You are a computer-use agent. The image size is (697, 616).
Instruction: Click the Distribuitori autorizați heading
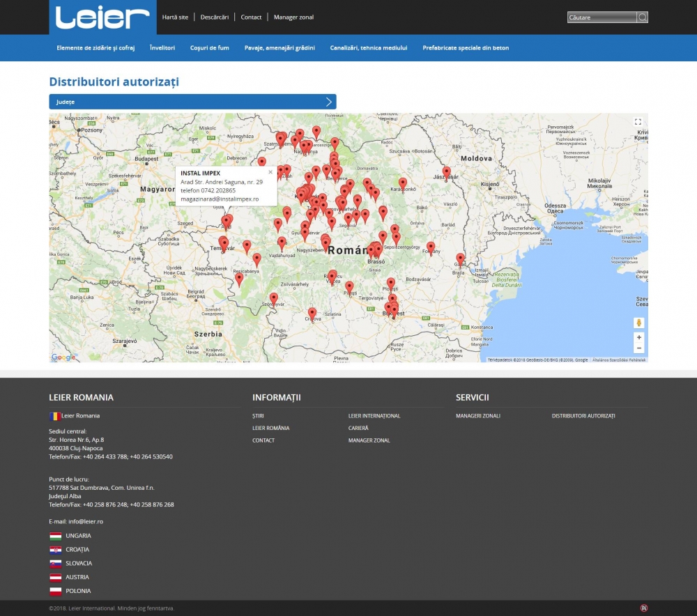(114, 82)
